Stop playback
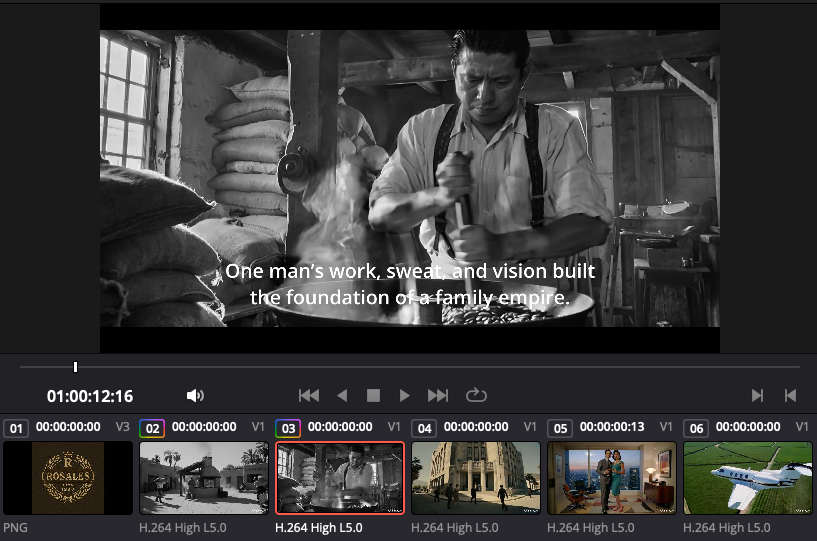Screen dimensions: 817x541 [x=373, y=396]
